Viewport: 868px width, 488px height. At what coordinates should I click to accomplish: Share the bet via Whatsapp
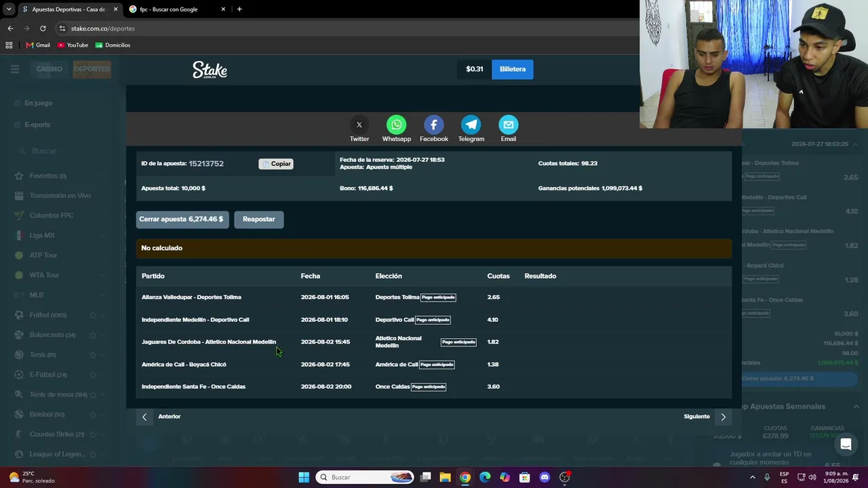(397, 125)
